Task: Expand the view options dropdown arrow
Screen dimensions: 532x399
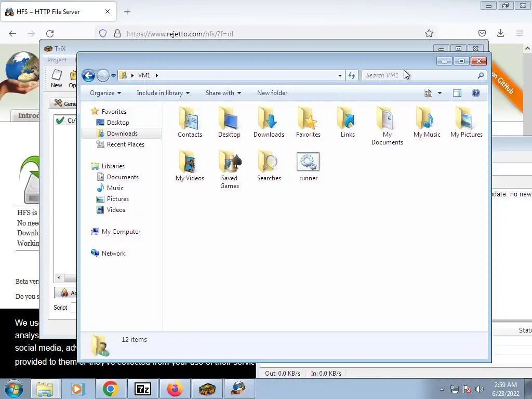Action: pos(440,93)
